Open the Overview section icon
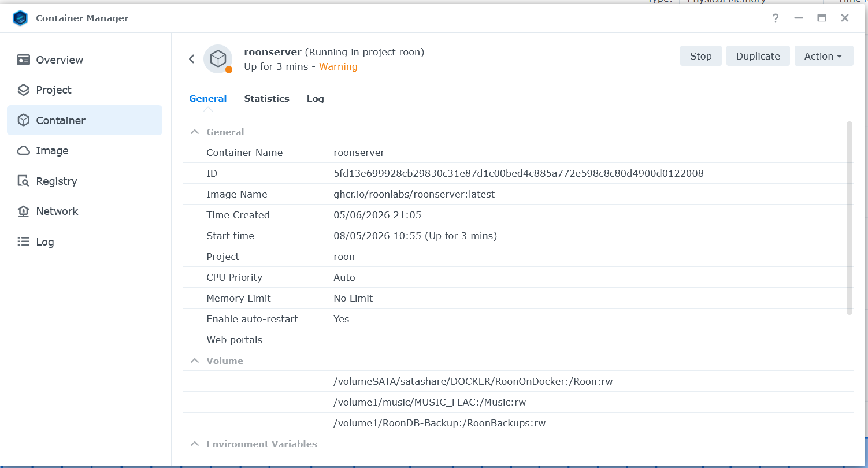 [23, 60]
